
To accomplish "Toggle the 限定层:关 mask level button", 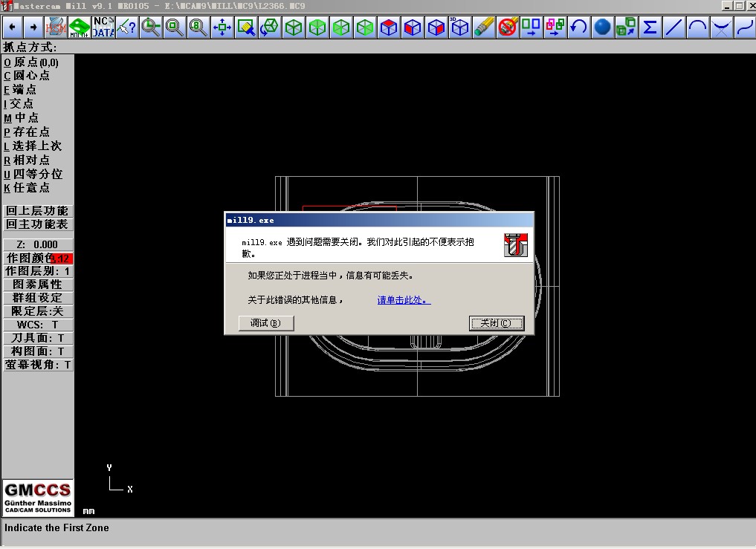I will [x=38, y=311].
